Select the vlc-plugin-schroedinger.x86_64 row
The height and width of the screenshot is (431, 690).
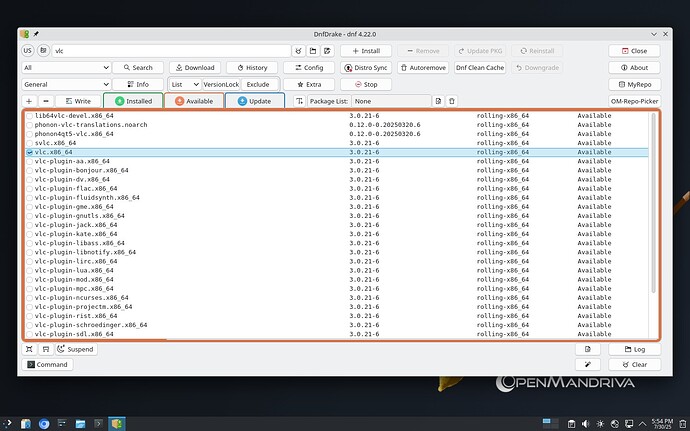pyautogui.click(x=337, y=325)
